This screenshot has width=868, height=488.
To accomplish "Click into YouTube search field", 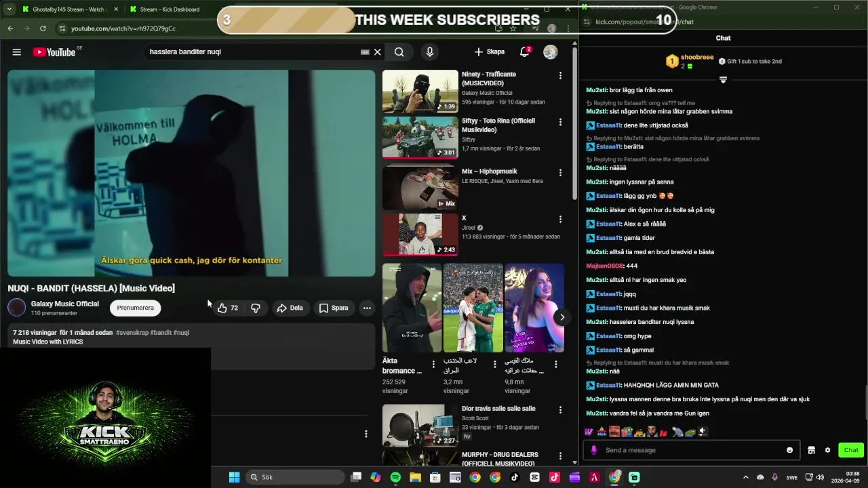I will (254, 52).
